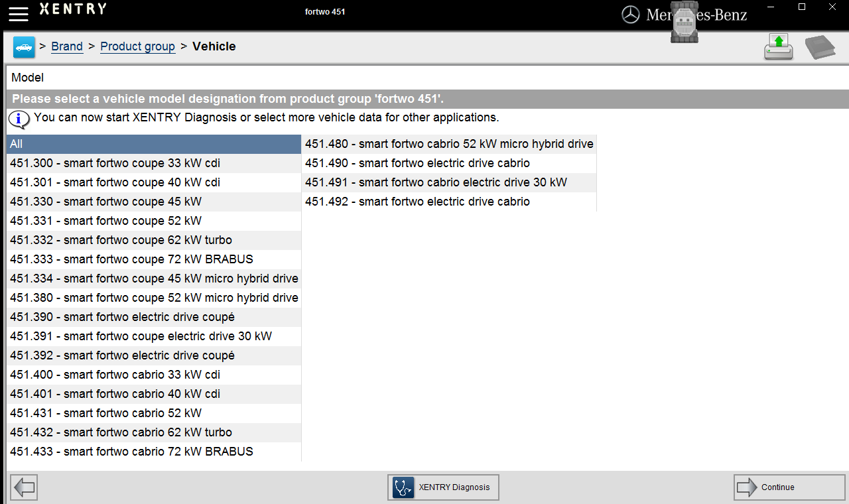Select 451.491 cabrio electric drive 30 kW
The width and height of the screenshot is (849, 504).
click(x=449, y=182)
